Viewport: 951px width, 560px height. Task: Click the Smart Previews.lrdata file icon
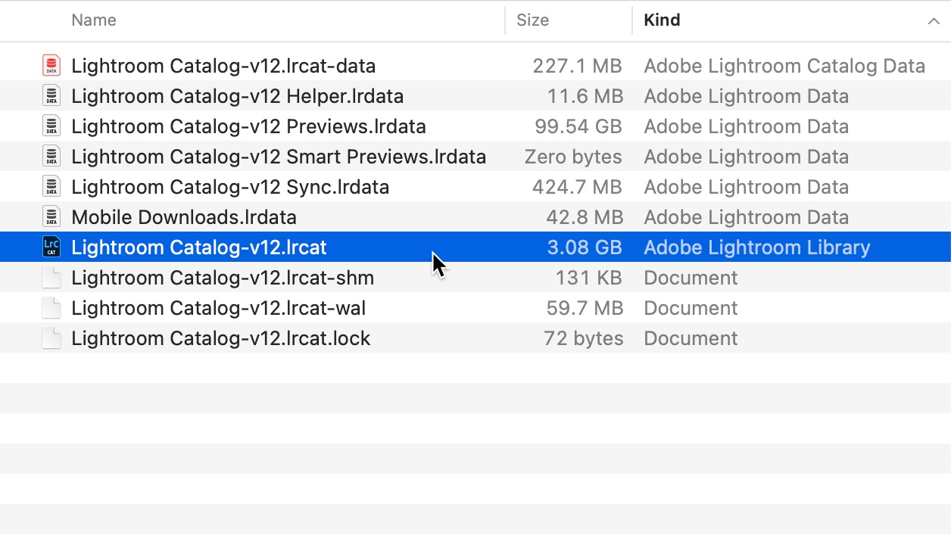pos(51,156)
